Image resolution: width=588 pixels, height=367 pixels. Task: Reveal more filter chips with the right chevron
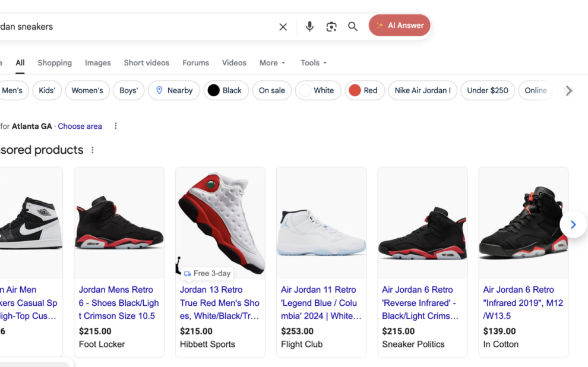tap(568, 90)
